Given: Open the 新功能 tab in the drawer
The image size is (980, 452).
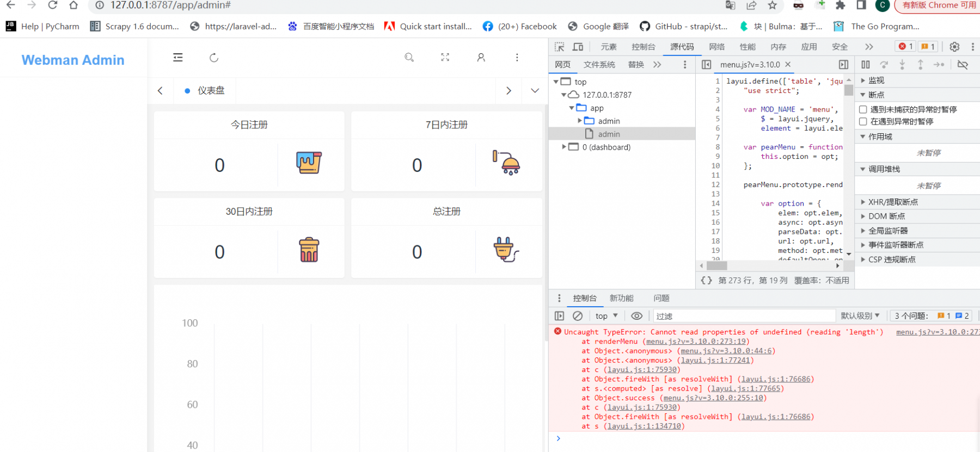Looking at the screenshot, I should point(622,298).
